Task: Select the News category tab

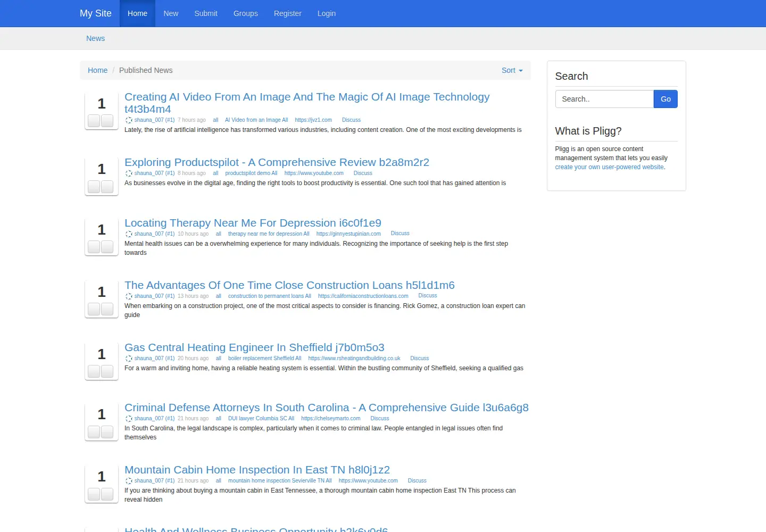Action: [x=96, y=38]
